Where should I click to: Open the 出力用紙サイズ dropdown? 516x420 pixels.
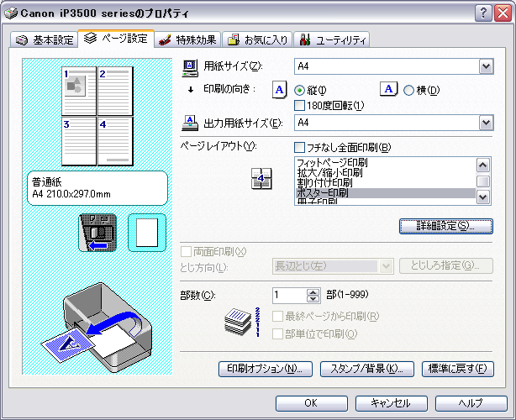[486, 123]
